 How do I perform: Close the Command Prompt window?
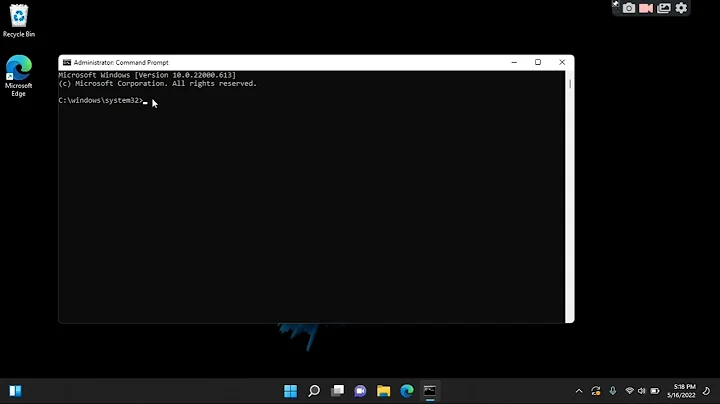point(562,62)
